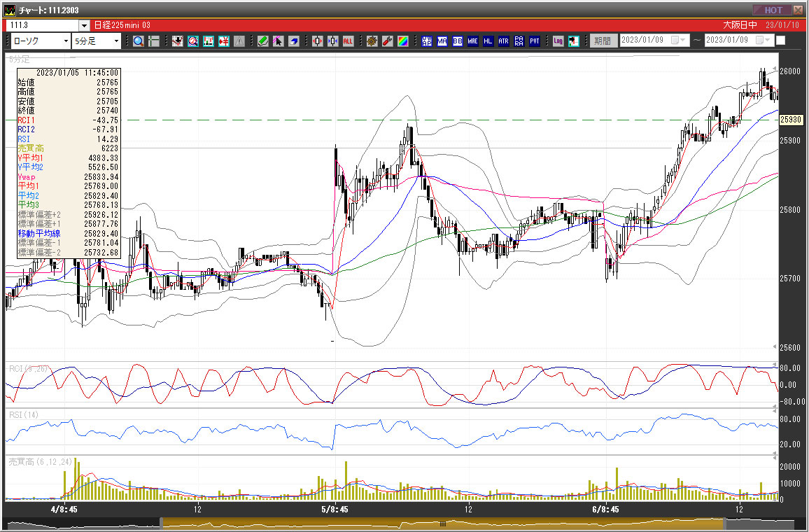Toggle the BB Bollinger Bands indicator
Image resolution: width=809 pixels, height=532 pixels.
pyautogui.click(x=458, y=41)
